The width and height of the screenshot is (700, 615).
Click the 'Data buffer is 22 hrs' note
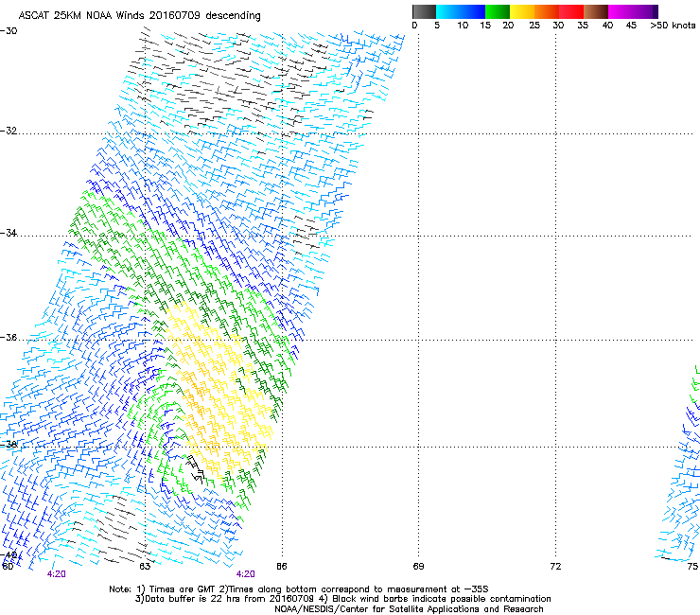[x=342, y=599]
